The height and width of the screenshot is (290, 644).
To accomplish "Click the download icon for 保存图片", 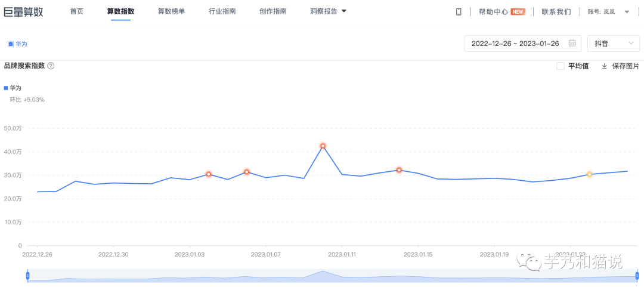I will pos(604,66).
